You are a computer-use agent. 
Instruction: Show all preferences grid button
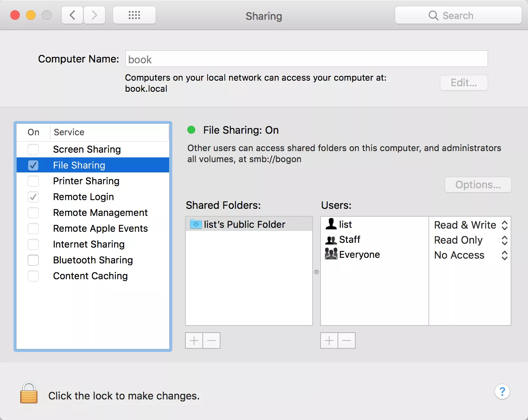134,15
